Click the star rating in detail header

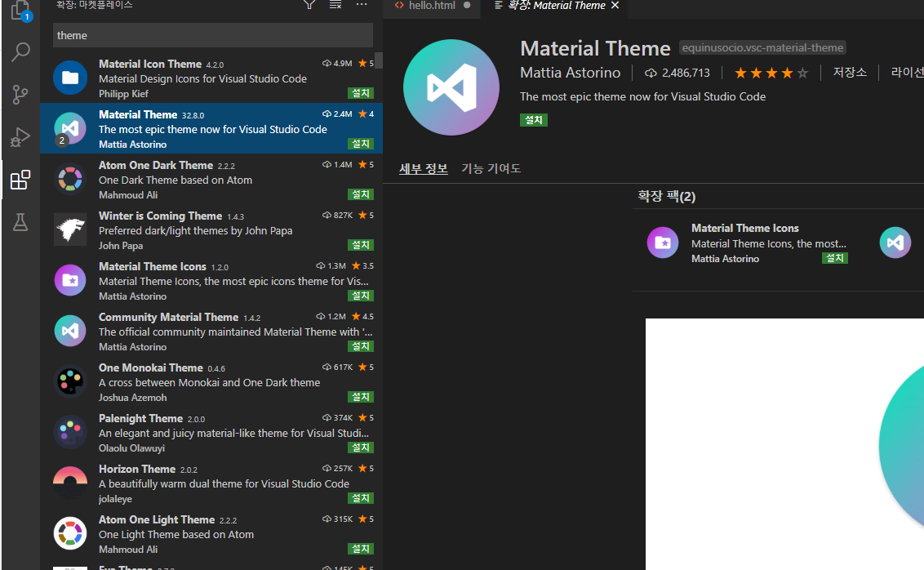click(771, 73)
